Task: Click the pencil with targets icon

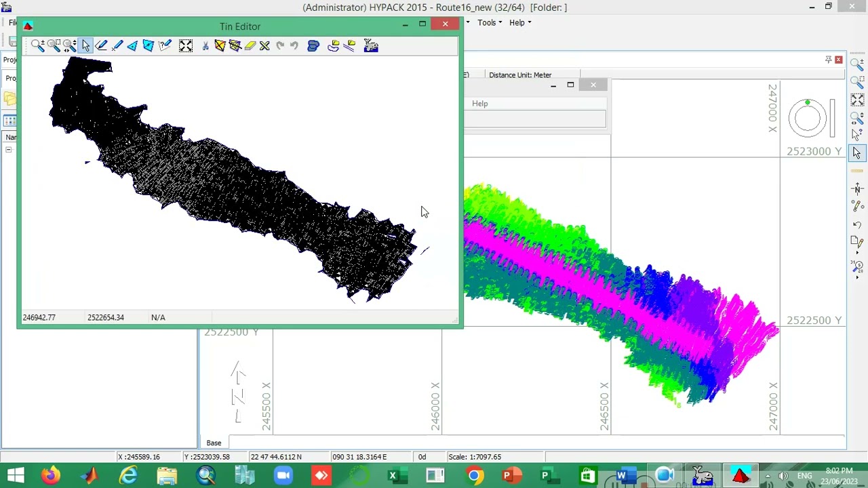Action: tap(857, 206)
